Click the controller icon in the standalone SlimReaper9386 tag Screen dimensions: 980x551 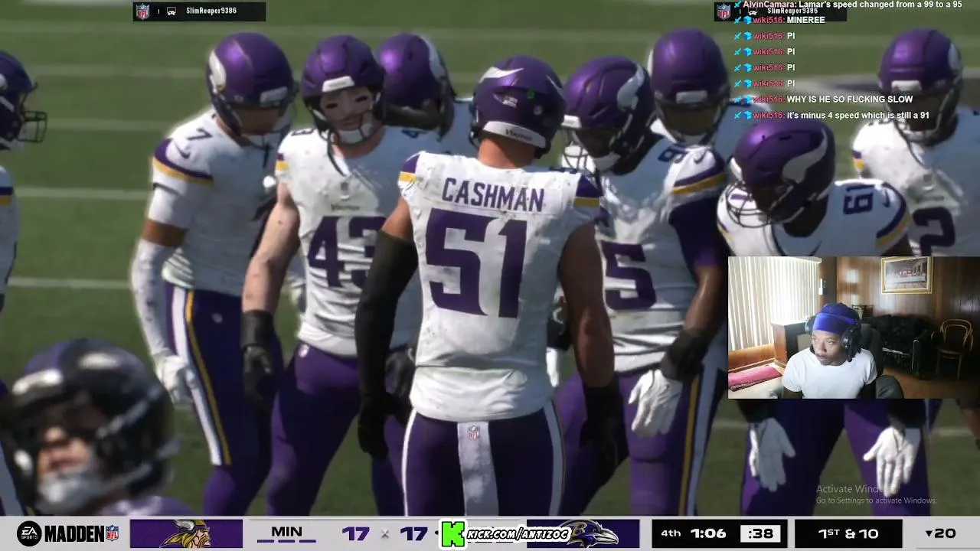pos(171,11)
